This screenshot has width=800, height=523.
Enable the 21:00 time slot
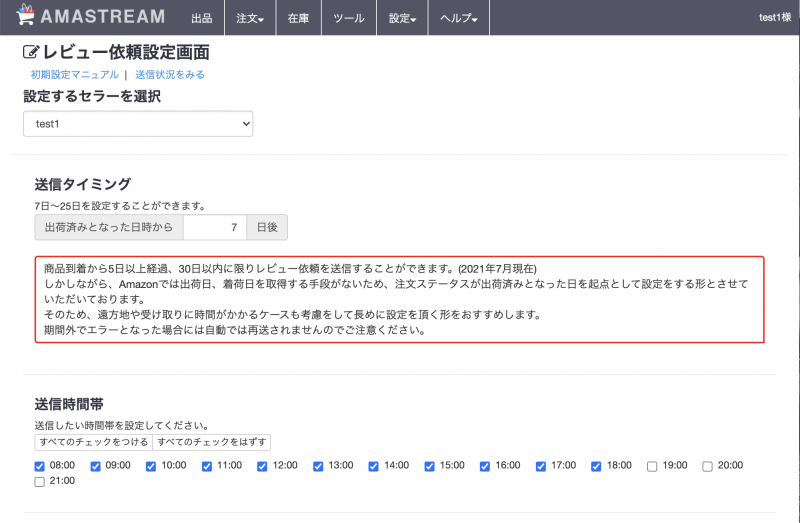pyautogui.click(x=39, y=482)
